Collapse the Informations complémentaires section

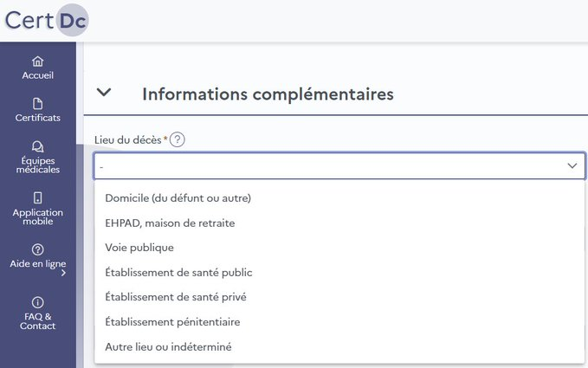coord(105,93)
